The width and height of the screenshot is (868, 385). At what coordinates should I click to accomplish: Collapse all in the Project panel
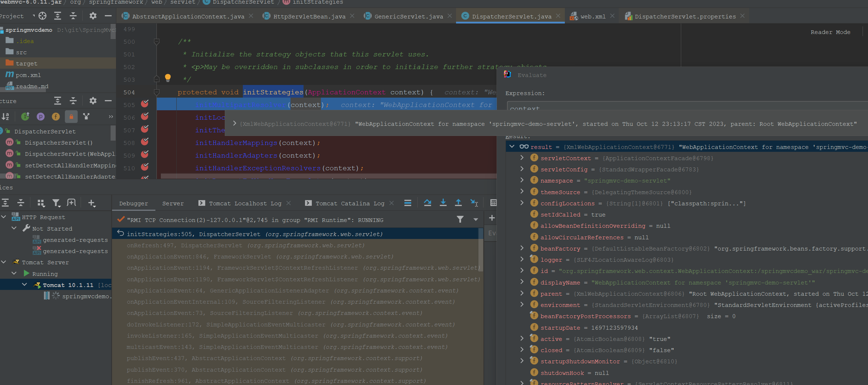(73, 16)
